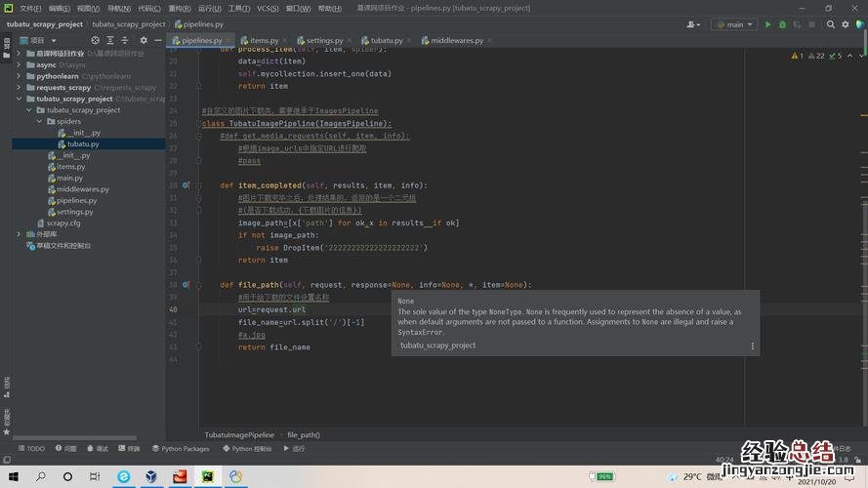Viewport: 868px width, 488px height.
Task: Select main.py in the project tree
Action: pyautogui.click(x=69, y=178)
